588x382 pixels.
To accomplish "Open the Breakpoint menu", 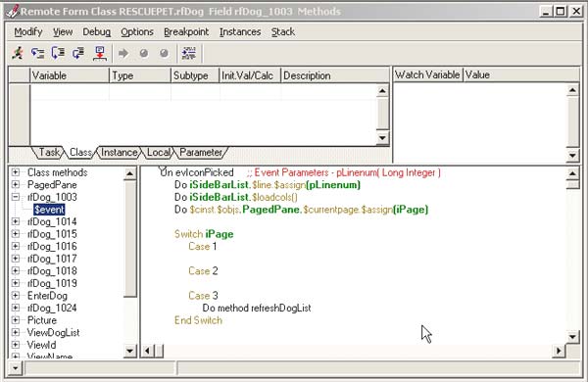I will (x=186, y=32).
